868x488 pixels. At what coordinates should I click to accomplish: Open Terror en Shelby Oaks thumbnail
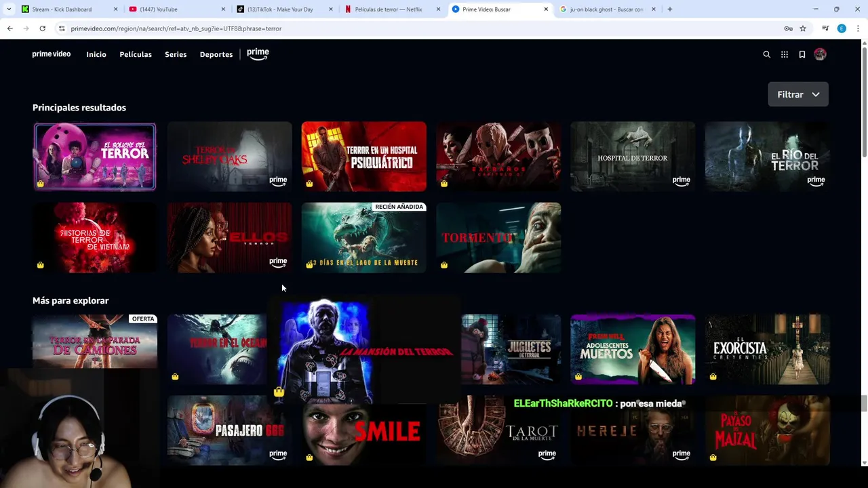[x=229, y=157]
